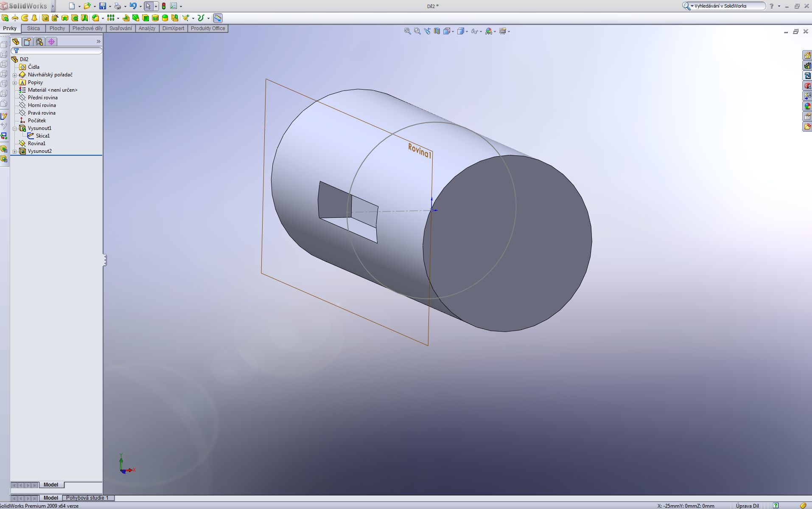Select the Rib tool
This screenshot has width=812, height=509.
tap(126, 18)
